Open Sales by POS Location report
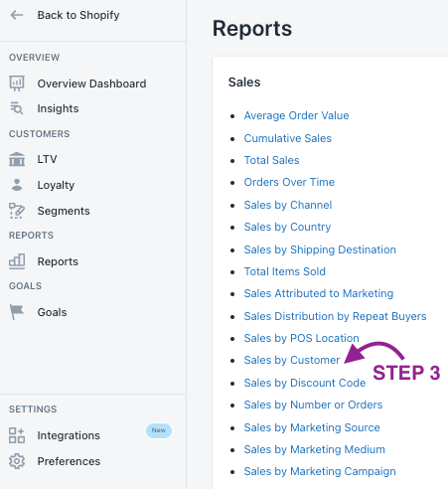The height and width of the screenshot is (489, 448). pos(301,338)
